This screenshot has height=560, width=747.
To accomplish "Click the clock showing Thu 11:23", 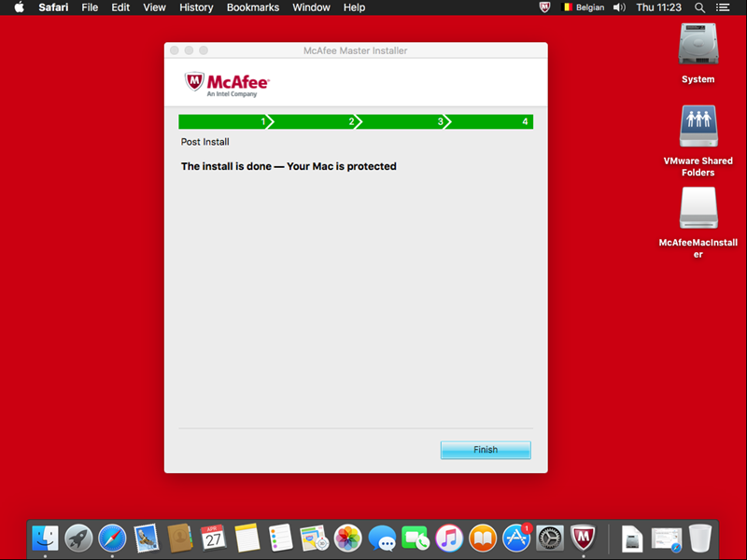I will pos(659,7).
